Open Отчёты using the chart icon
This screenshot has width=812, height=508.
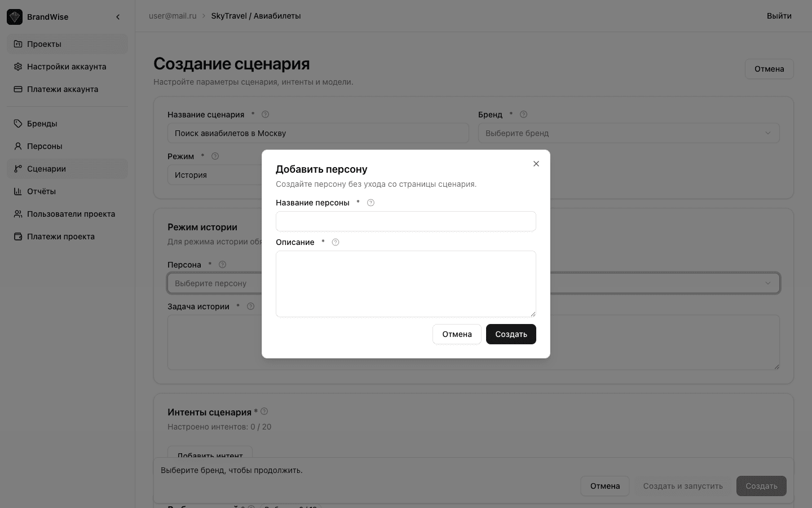pyautogui.click(x=18, y=191)
